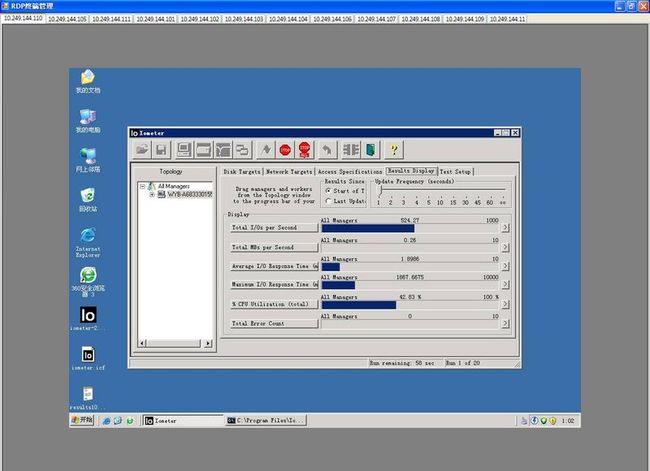The width and height of the screenshot is (650, 471).
Task: Click IE quick launch icon in taskbar
Action: coord(107,421)
